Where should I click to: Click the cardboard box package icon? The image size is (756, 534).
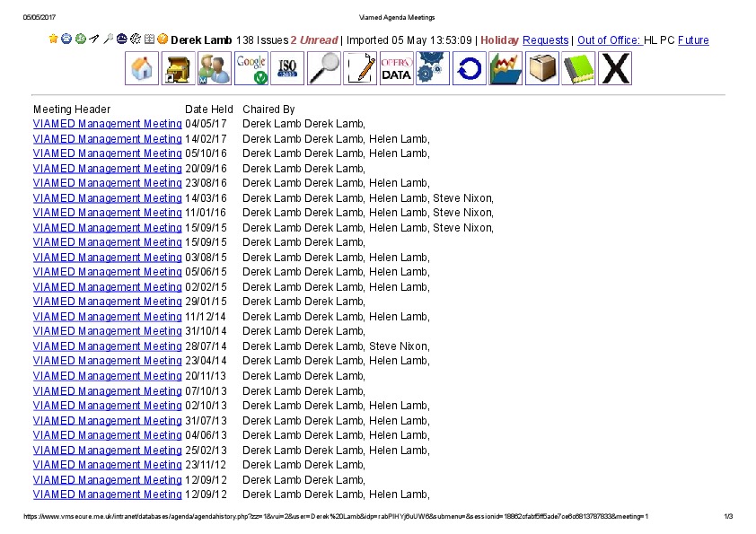[541, 68]
